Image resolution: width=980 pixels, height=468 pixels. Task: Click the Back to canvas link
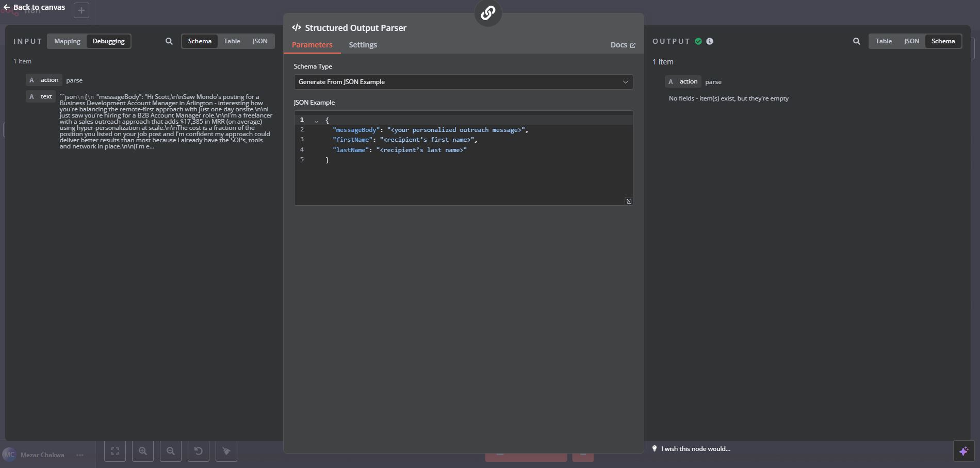tap(34, 7)
